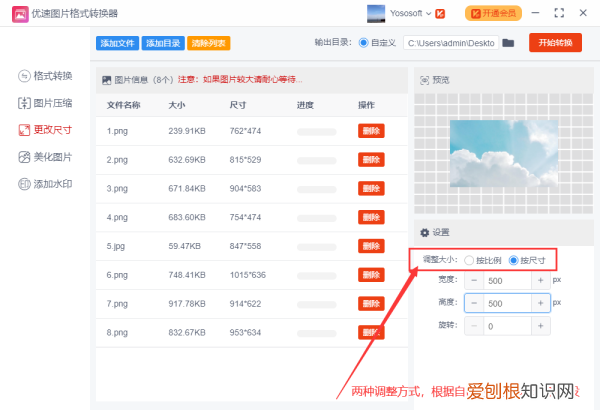600x410 pixels.
Task: Click the 清除列表 button
Action: coord(209,43)
